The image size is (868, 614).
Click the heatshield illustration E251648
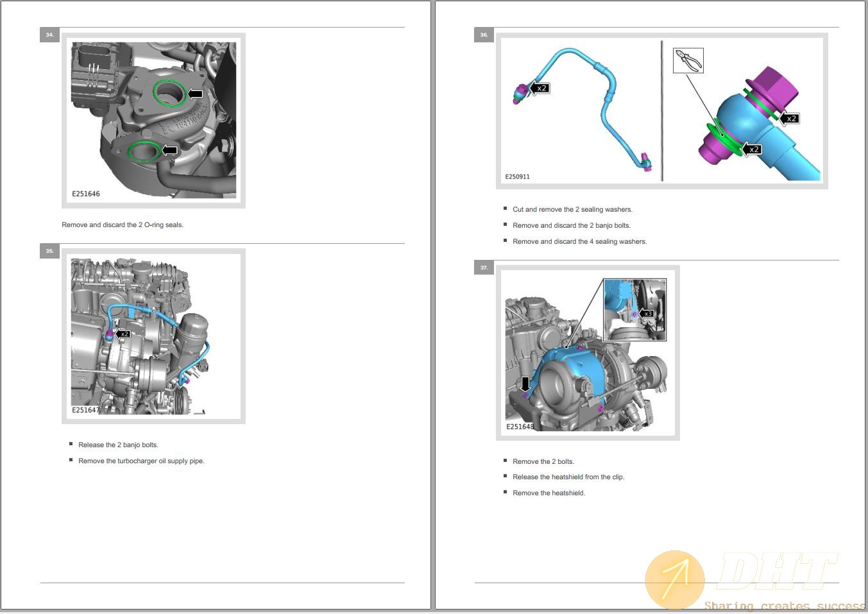tap(588, 353)
